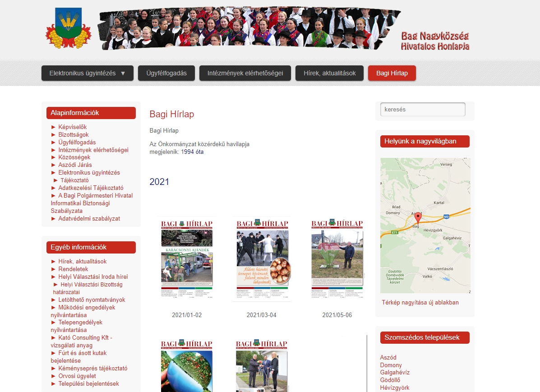The height and width of the screenshot is (392, 540).
Task: Open sidebar Elektronikus ügyintézés link
Action: click(x=89, y=172)
